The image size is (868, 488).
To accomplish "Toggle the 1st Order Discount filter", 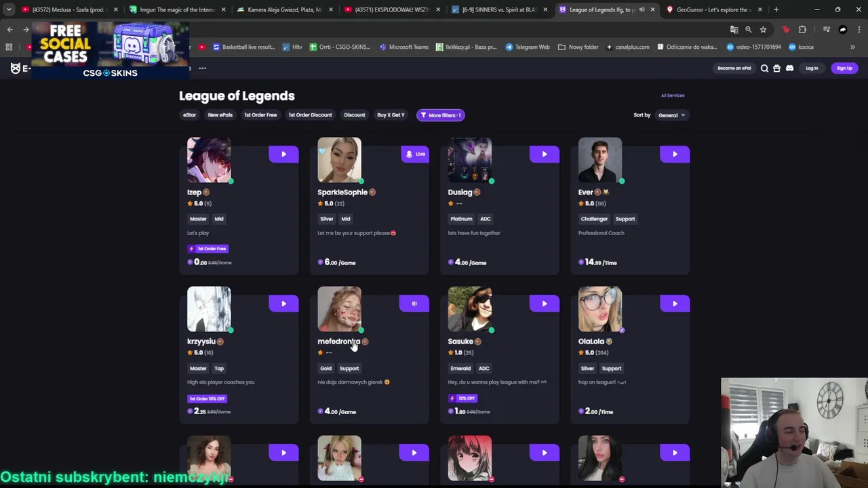I will point(310,115).
